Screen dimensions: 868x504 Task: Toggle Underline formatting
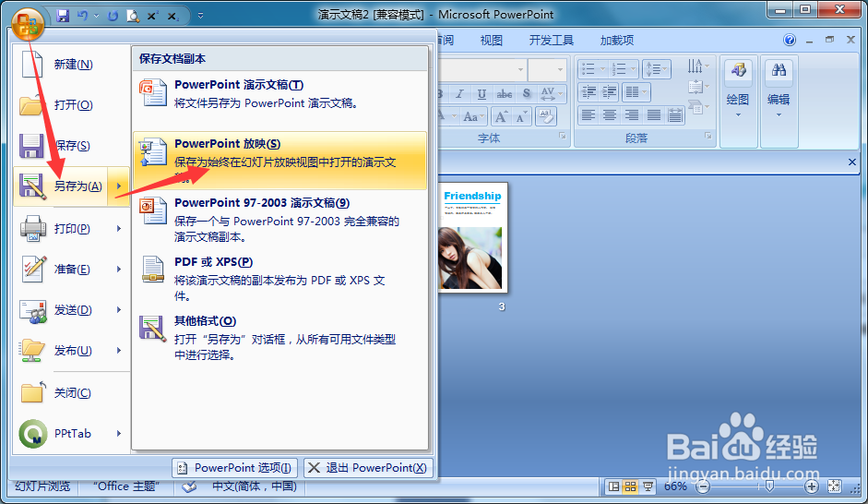click(x=482, y=93)
